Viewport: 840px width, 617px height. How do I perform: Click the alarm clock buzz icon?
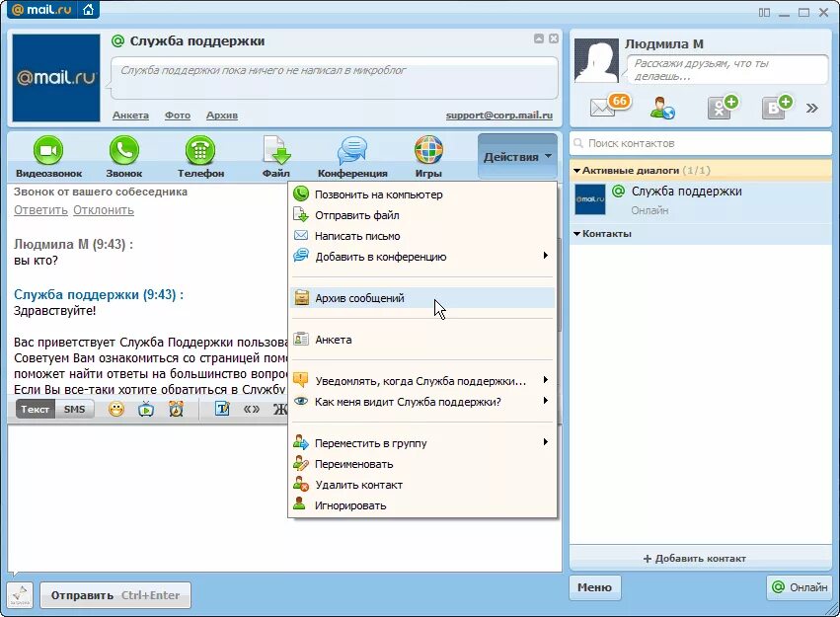176,409
